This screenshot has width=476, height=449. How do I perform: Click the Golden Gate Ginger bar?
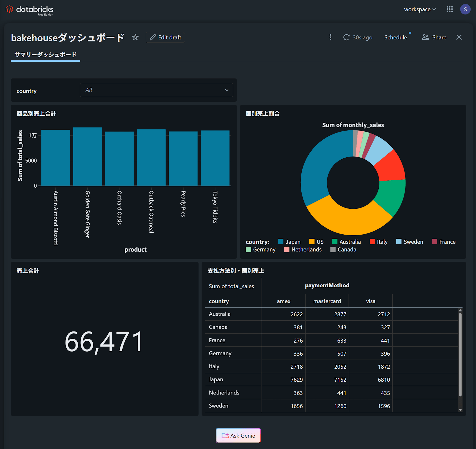click(x=87, y=157)
